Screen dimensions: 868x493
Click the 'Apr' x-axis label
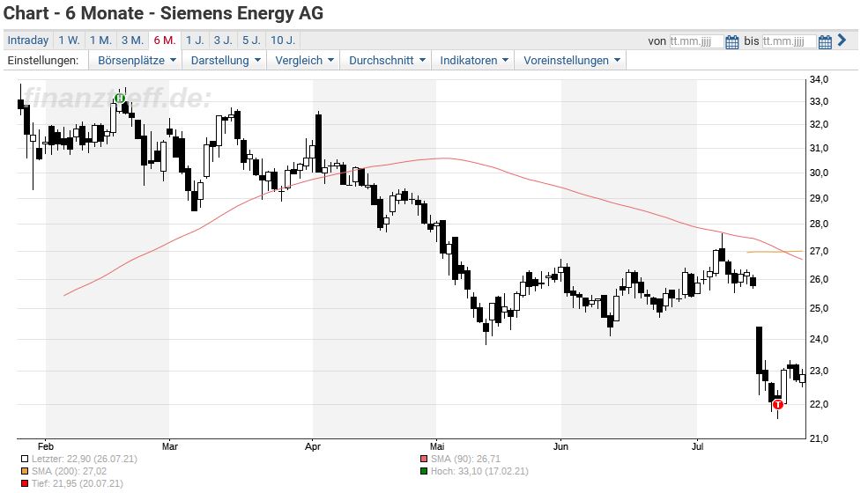[313, 446]
